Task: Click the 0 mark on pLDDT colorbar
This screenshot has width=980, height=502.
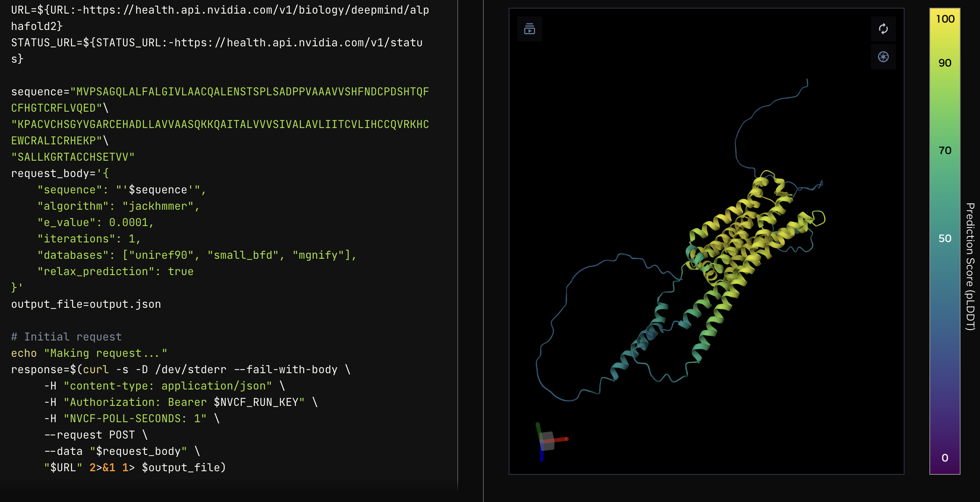Action: click(x=945, y=458)
